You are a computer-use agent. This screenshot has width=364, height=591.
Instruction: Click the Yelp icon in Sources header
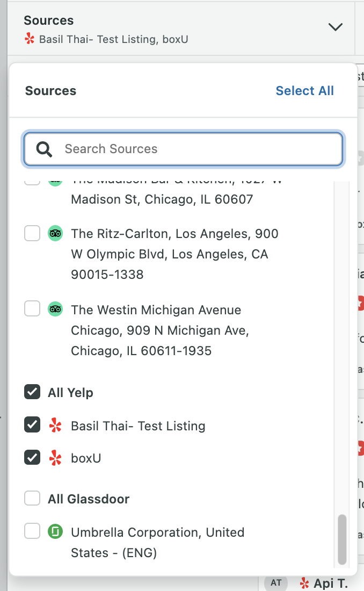[30, 39]
